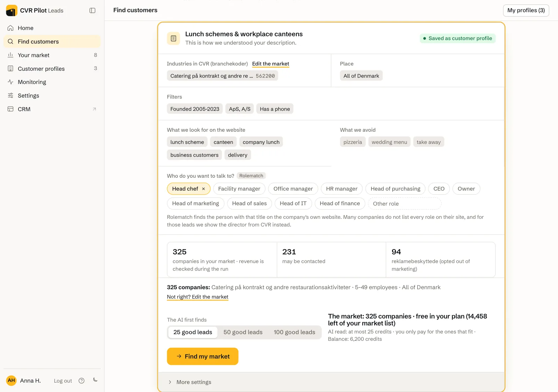
Task: Click the Find customers search icon
Action: point(10,41)
